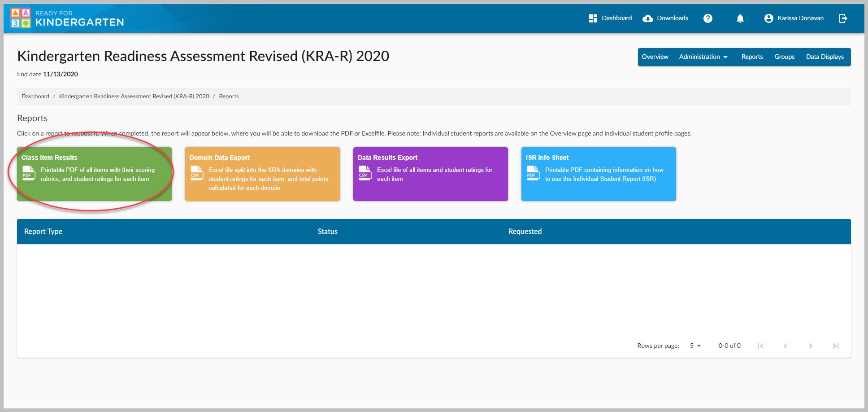Request the ISR Info Sheet report

pyautogui.click(x=599, y=174)
